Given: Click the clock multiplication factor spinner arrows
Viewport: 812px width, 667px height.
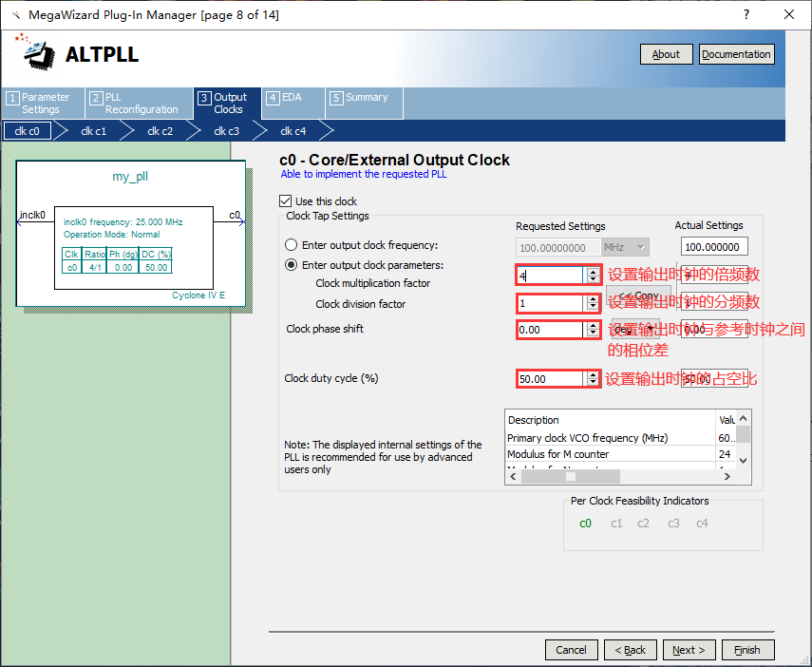Looking at the screenshot, I should 594,276.
